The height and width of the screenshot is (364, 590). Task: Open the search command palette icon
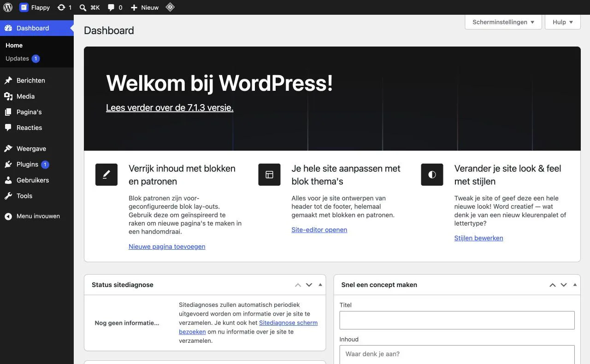tap(83, 7)
